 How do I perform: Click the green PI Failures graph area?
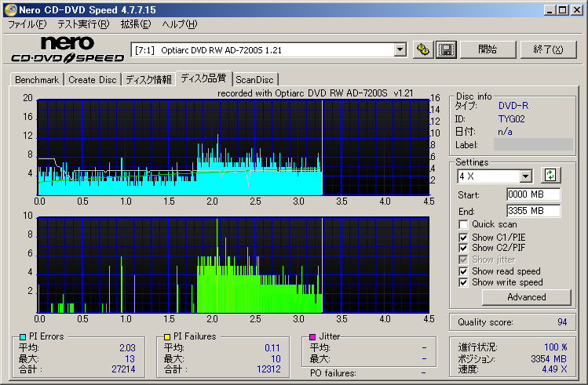(x=232, y=265)
